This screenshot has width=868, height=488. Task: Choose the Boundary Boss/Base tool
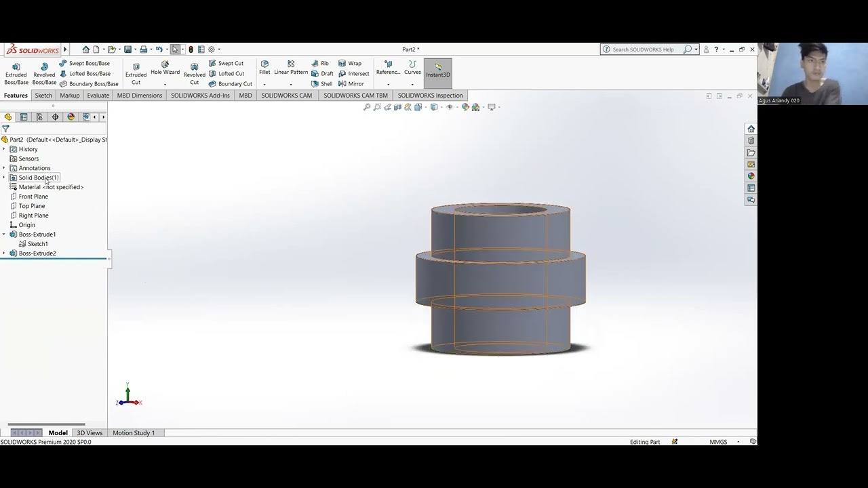88,84
